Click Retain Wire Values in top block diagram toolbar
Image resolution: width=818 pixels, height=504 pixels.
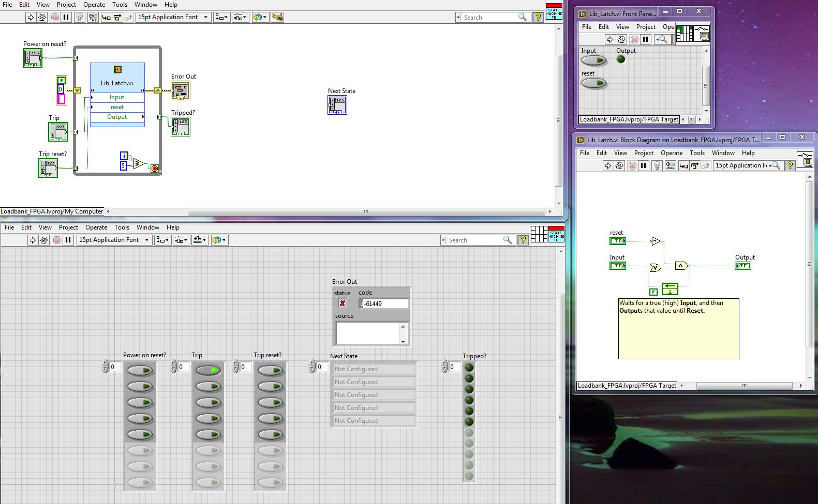(93, 17)
